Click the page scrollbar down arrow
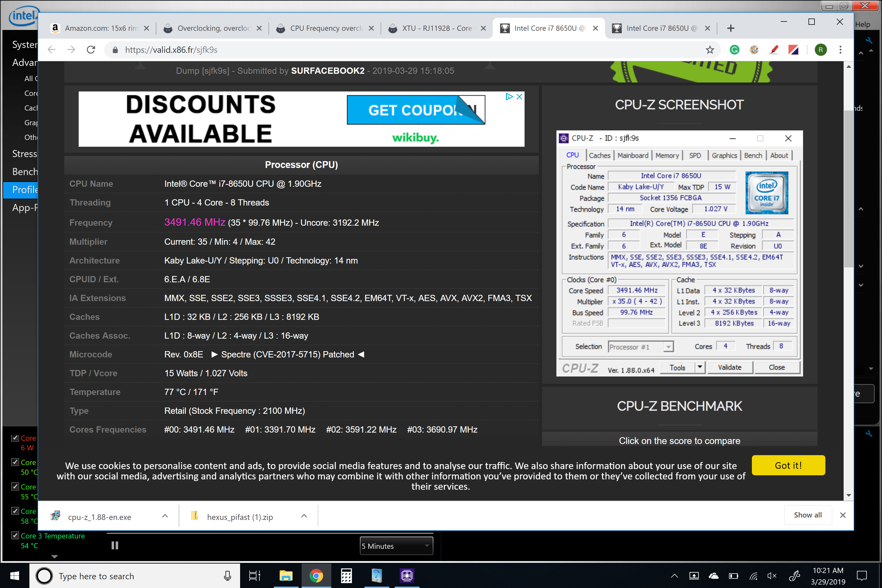Image resolution: width=882 pixels, height=588 pixels. click(x=849, y=495)
